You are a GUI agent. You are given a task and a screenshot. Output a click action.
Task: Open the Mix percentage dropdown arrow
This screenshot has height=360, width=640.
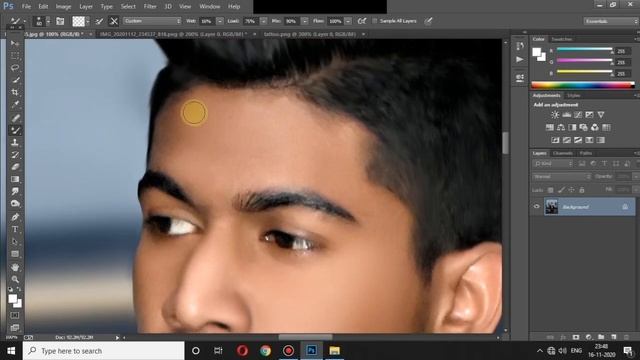point(304,21)
